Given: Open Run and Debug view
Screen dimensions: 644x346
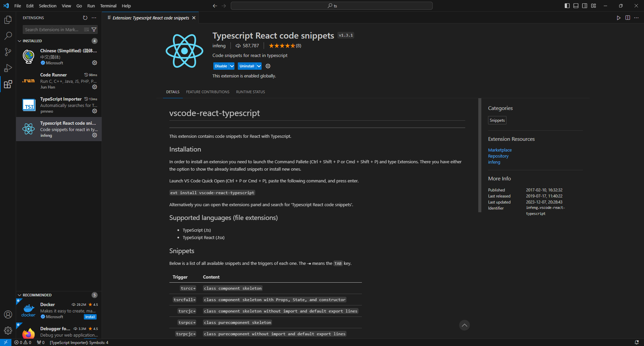Looking at the screenshot, I should [x=8, y=68].
